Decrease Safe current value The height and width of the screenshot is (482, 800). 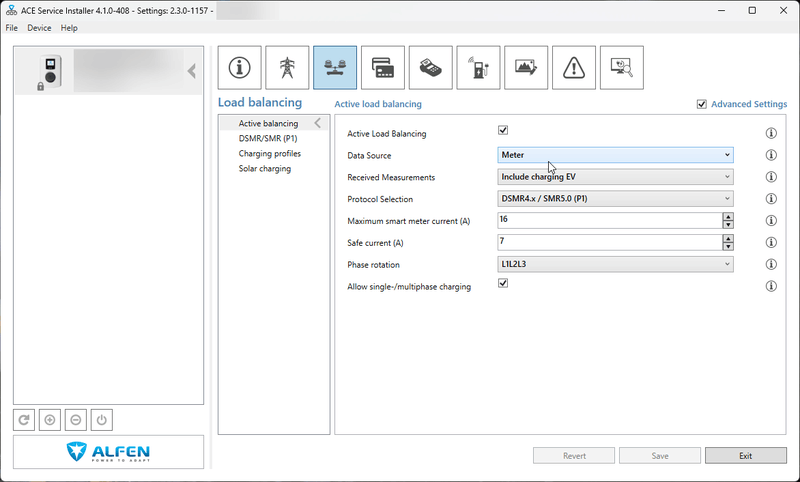[x=728, y=246]
